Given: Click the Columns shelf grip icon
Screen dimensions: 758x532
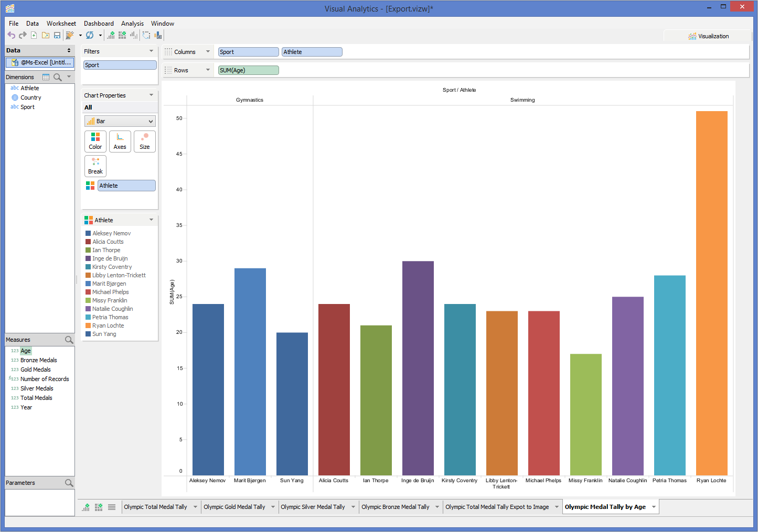Looking at the screenshot, I should 168,52.
